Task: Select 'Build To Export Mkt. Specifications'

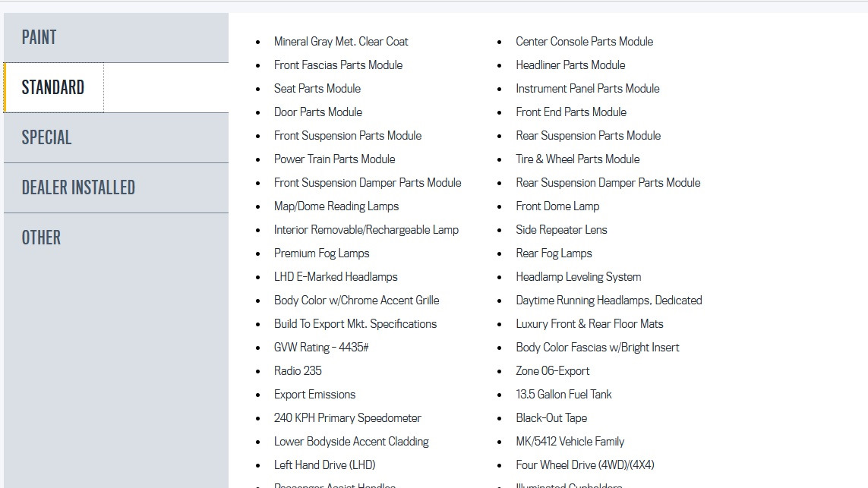Action: click(355, 323)
